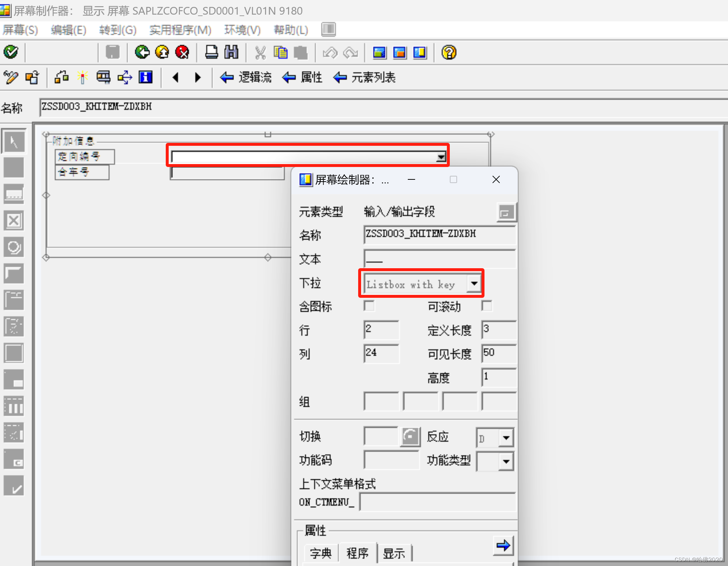Enable the 可滚动 checkbox
728x566 pixels.
click(x=487, y=307)
